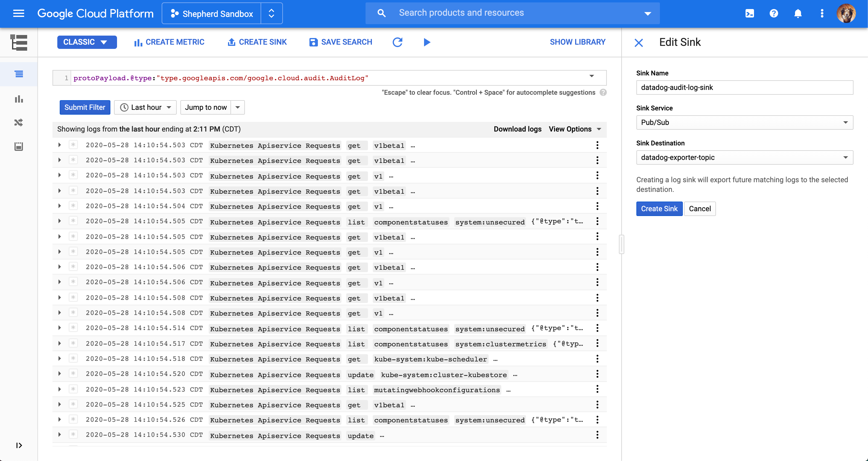868x461 pixels.
Task: Start streaming logs with the play icon
Action: 426,42
